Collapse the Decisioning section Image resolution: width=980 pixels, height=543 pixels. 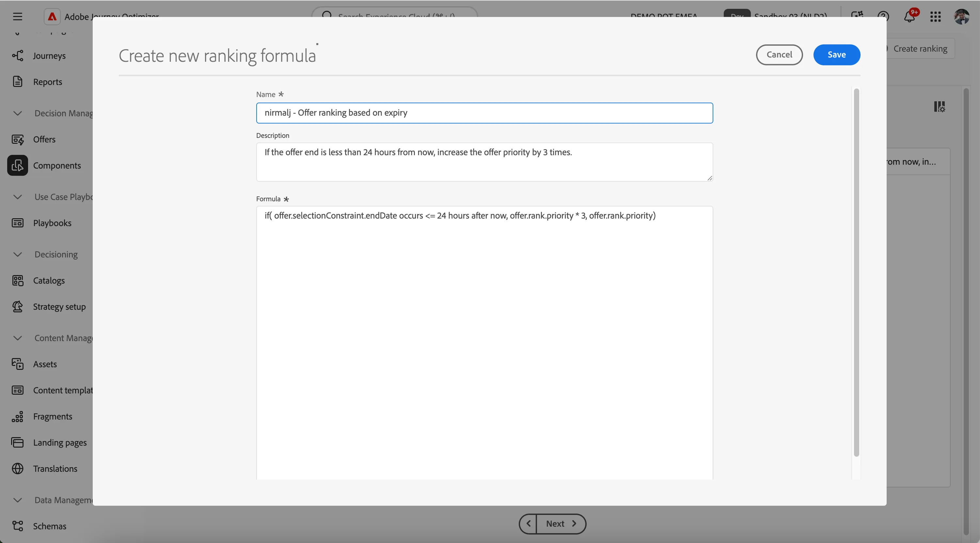pyautogui.click(x=18, y=255)
